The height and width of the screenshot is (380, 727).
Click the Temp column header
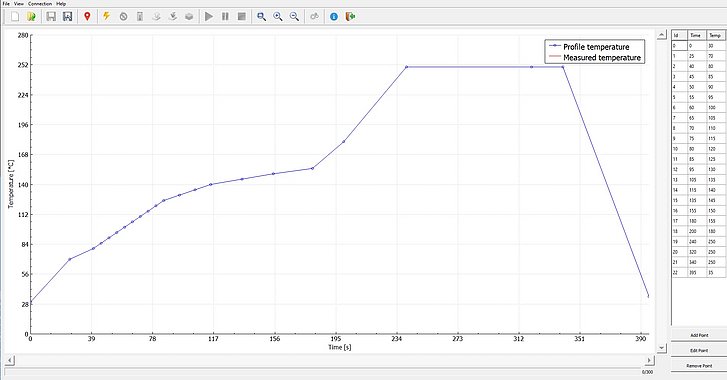pos(715,35)
